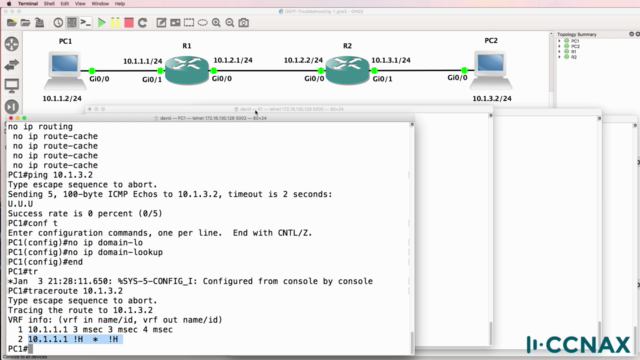
Task: Click the 'no ip routing' terminal line
Action: pyautogui.click(x=40, y=127)
